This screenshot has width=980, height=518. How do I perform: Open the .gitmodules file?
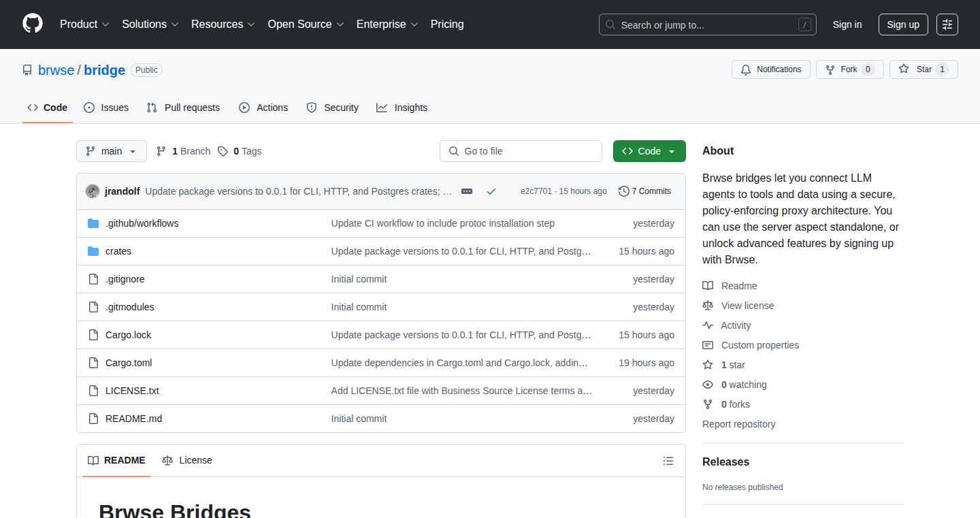(x=130, y=307)
